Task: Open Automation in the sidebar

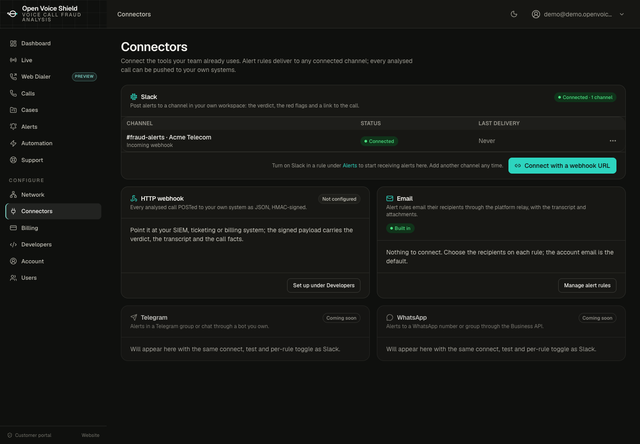Action: [53, 144]
